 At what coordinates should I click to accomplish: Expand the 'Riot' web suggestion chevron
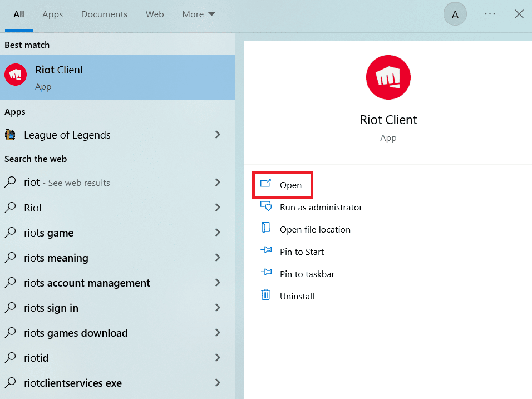pyautogui.click(x=218, y=208)
